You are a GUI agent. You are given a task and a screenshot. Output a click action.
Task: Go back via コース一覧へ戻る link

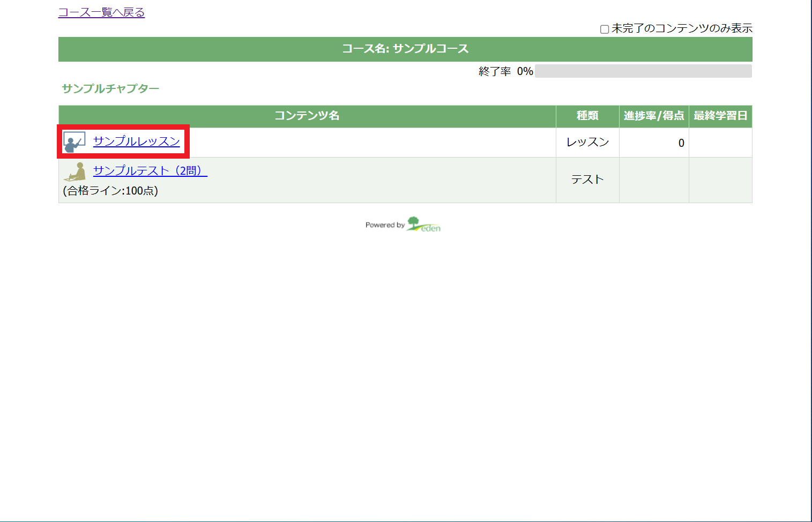(x=101, y=12)
